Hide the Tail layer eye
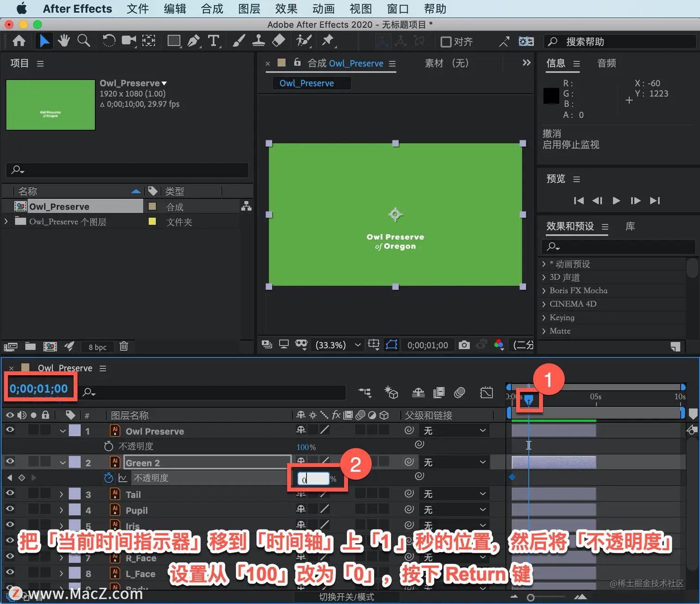The width and height of the screenshot is (700, 604). click(x=10, y=493)
